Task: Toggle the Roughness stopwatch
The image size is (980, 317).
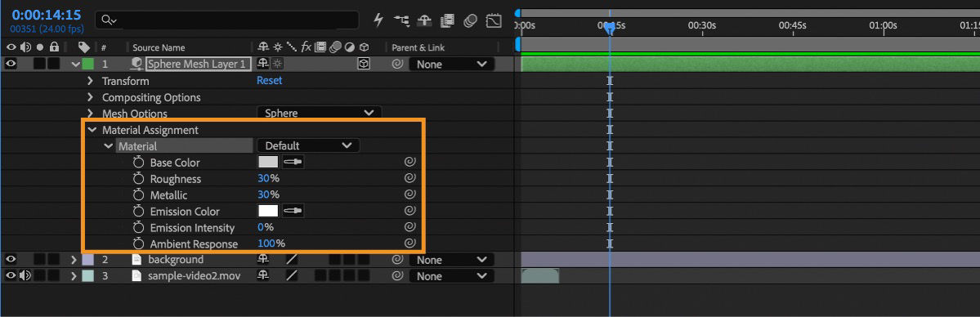Action: (x=139, y=179)
